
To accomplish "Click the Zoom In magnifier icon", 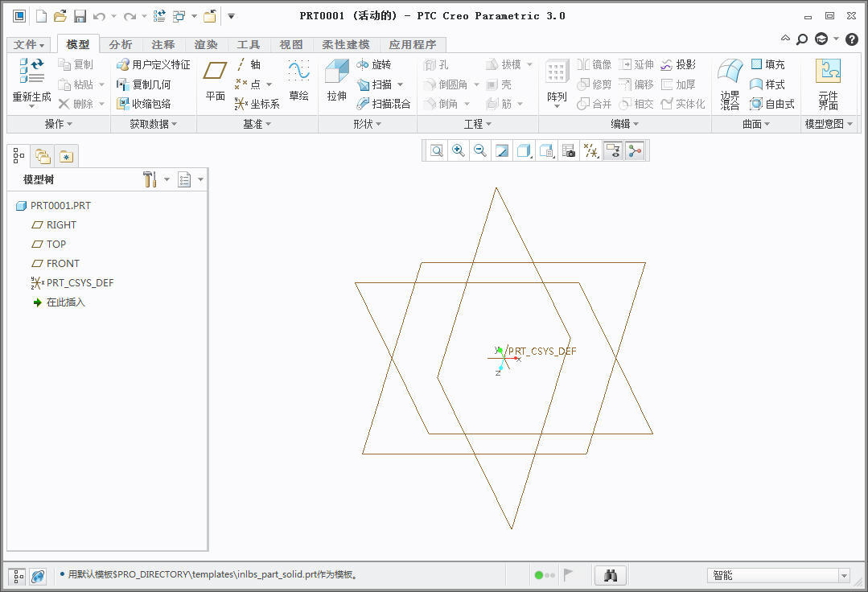I will [459, 150].
